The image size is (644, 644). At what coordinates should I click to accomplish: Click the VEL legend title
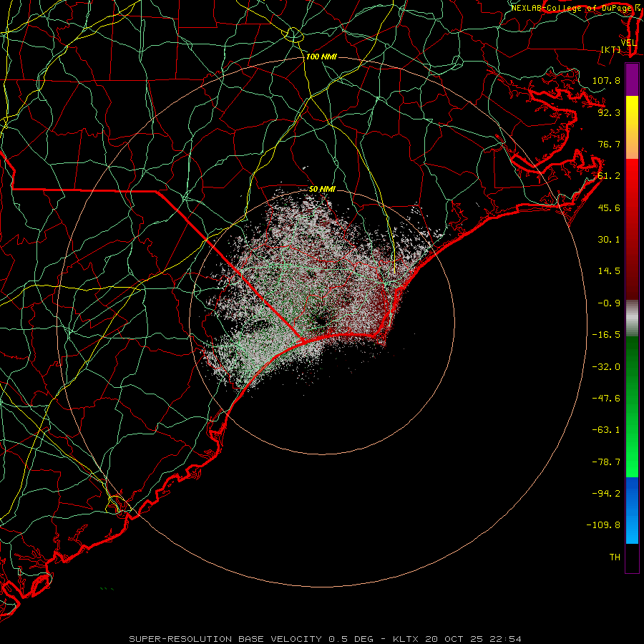click(x=628, y=43)
